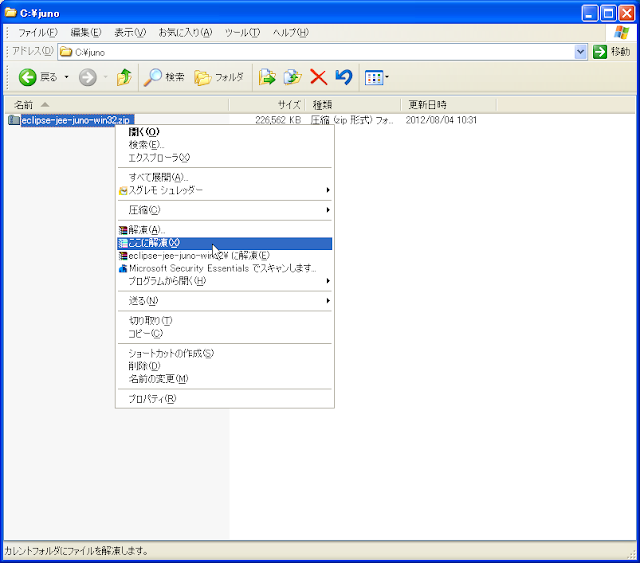
Task: Click the Windows flag logo in the menu bar
Action: (622, 32)
